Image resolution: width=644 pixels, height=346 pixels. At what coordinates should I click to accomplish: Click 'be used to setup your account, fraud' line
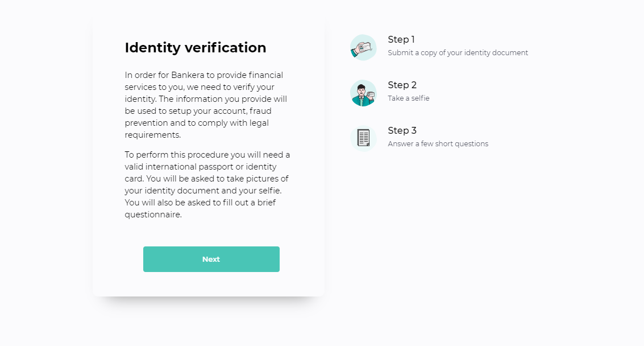(198, 111)
